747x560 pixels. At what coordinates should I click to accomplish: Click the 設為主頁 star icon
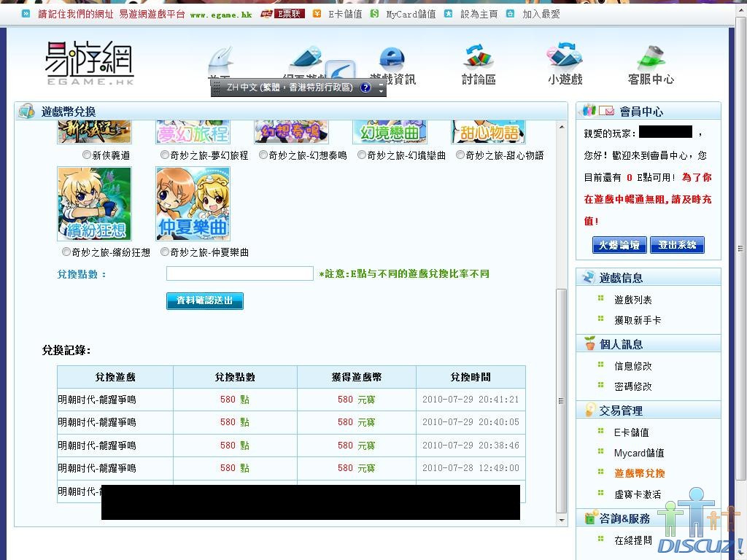coord(449,14)
